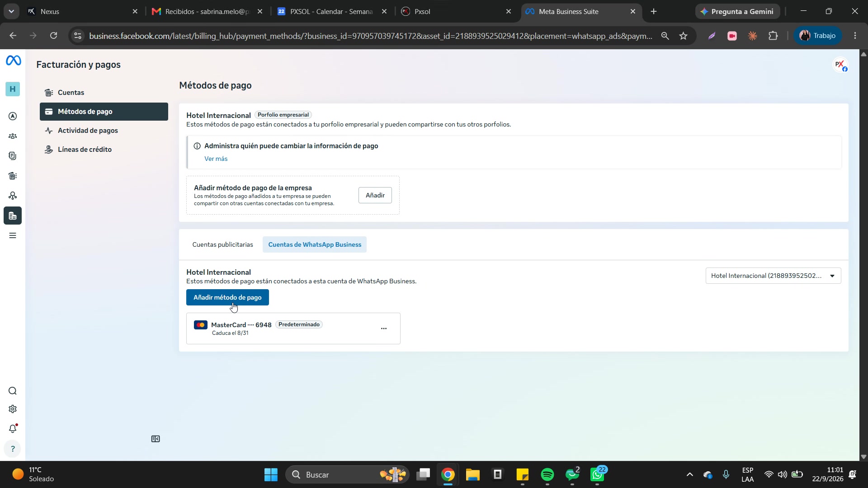Screen dimensions: 868x488
Task: Collapse the navigation panel toggle icon
Action: pyautogui.click(x=156, y=439)
